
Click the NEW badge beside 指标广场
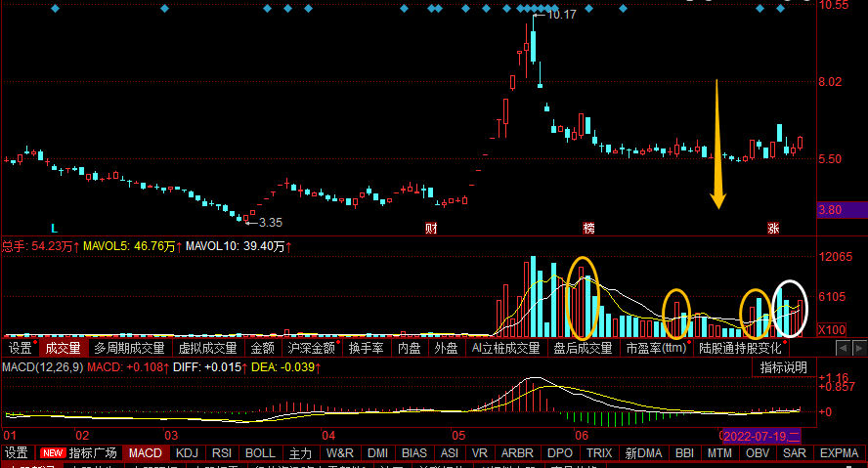52,453
